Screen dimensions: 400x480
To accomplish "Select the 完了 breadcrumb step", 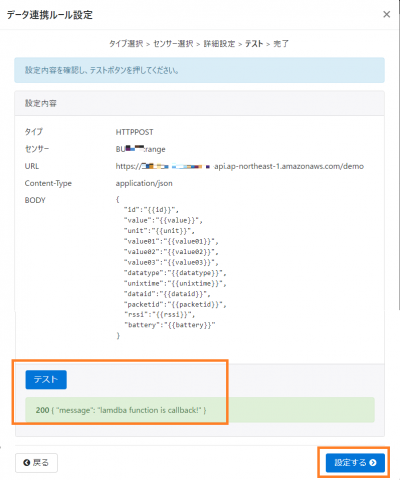I will pos(281,44).
